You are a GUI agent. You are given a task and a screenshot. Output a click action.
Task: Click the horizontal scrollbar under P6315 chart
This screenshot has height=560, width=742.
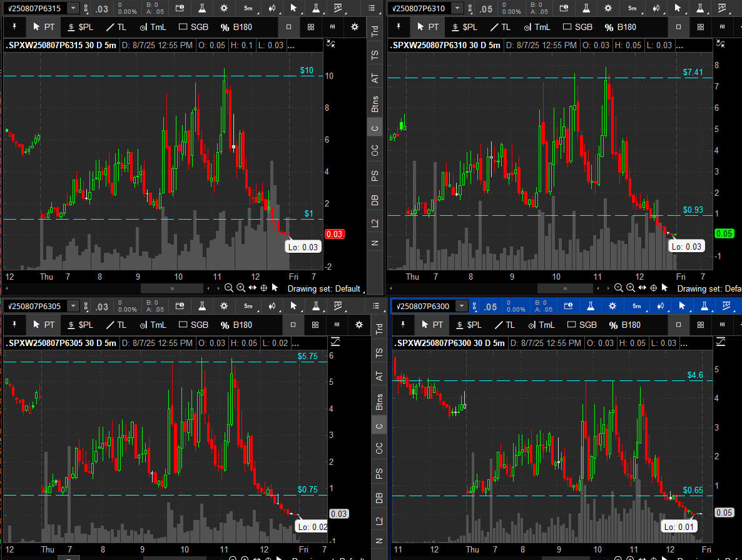tap(172, 288)
